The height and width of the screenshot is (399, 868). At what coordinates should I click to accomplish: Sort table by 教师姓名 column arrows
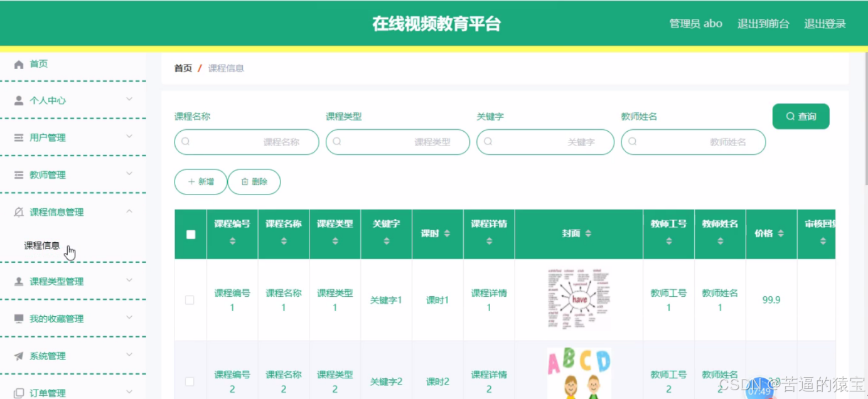click(x=721, y=241)
